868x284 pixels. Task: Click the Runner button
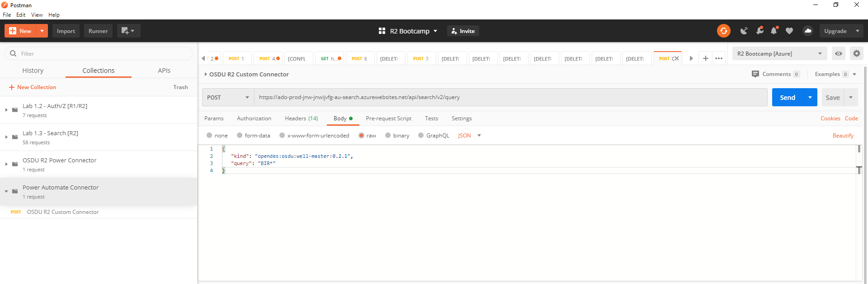(x=98, y=31)
